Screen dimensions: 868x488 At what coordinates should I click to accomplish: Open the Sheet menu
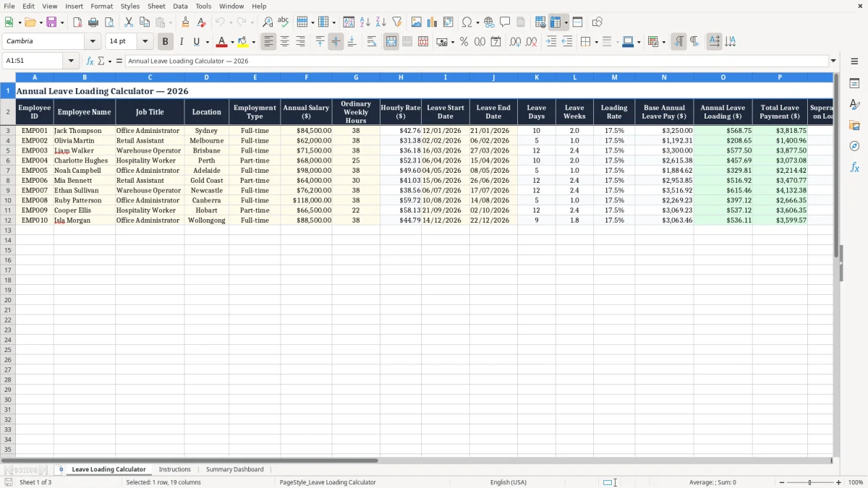[156, 6]
